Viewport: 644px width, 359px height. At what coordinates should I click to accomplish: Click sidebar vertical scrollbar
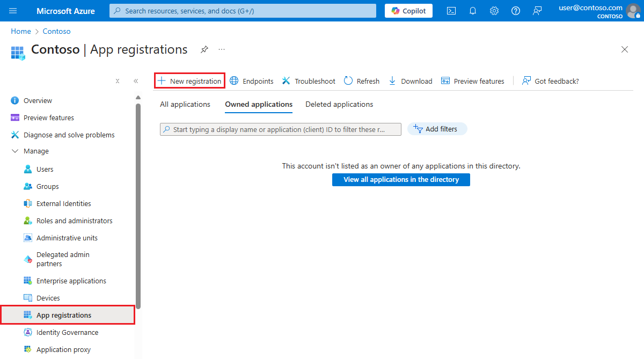point(138,206)
